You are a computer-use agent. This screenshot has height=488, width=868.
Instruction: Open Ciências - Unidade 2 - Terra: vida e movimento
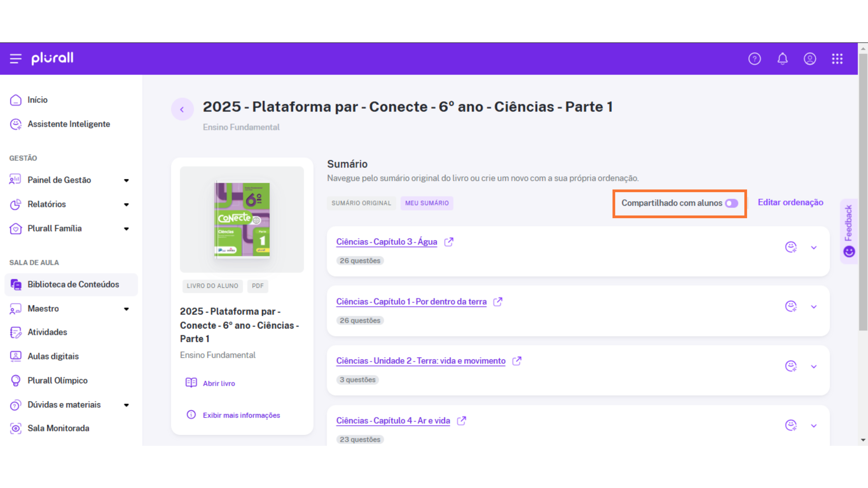coord(421,361)
